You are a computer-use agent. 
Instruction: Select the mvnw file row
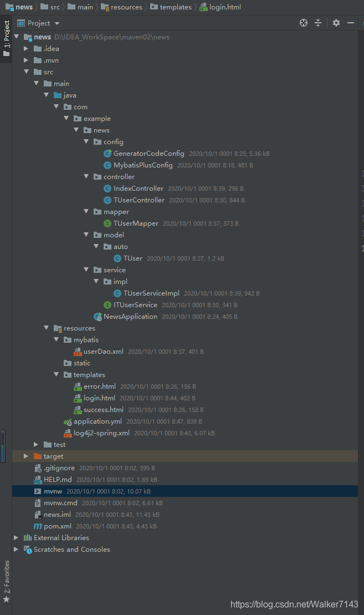point(185,491)
